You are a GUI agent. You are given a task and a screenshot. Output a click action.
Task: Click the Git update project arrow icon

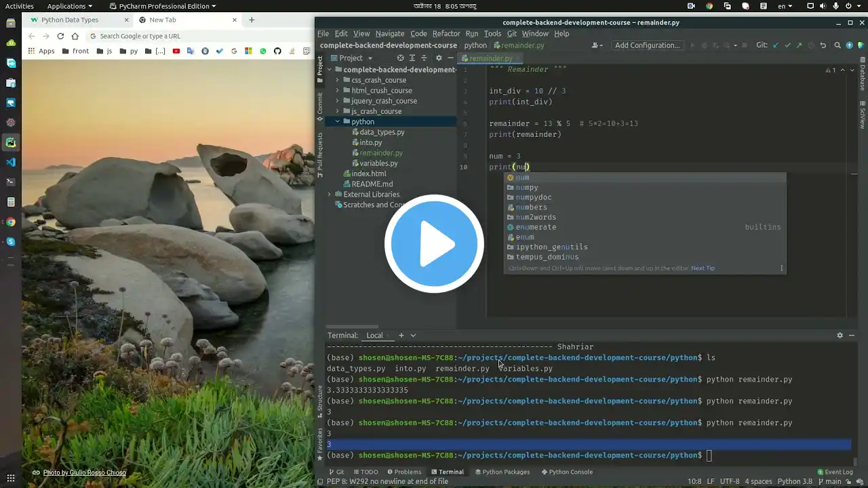tap(775, 45)
